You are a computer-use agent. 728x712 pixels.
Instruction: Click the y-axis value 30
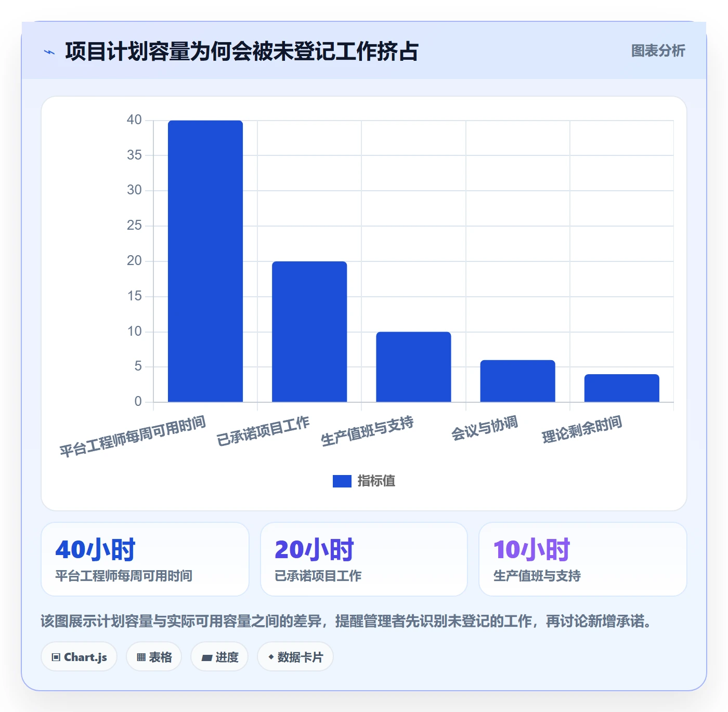(134, 190)
